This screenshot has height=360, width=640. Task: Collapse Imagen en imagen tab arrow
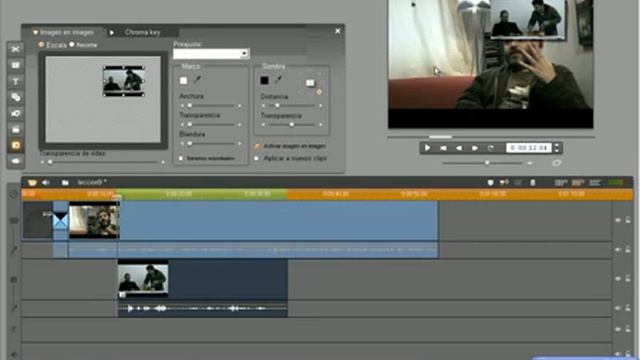[36, 32]
